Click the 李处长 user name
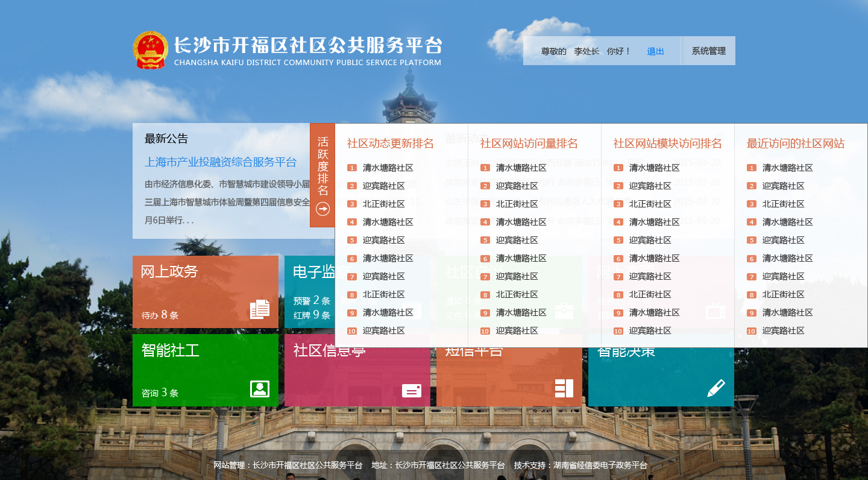The image size is (868, 480). coord(587,51)
